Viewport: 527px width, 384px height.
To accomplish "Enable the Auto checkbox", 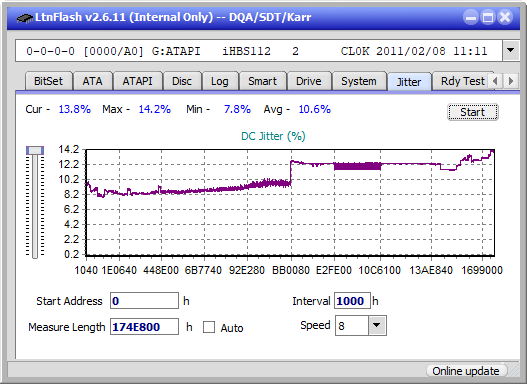I will [209, 327].
